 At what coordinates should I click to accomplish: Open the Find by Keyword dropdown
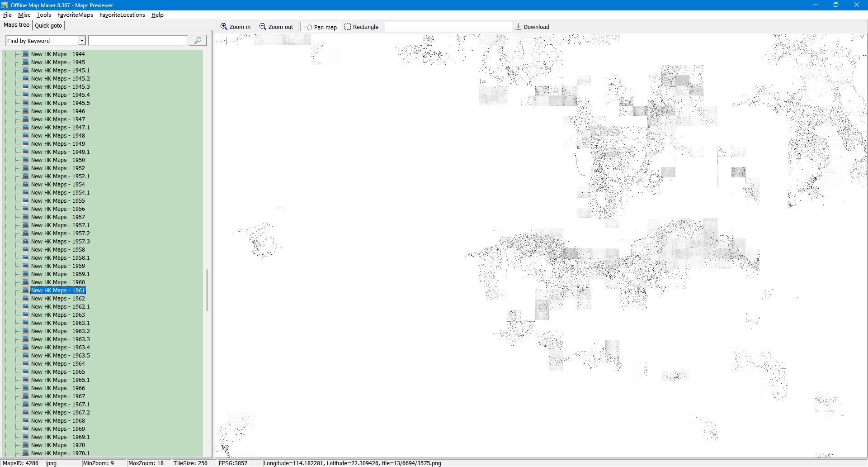click(82, 41)
